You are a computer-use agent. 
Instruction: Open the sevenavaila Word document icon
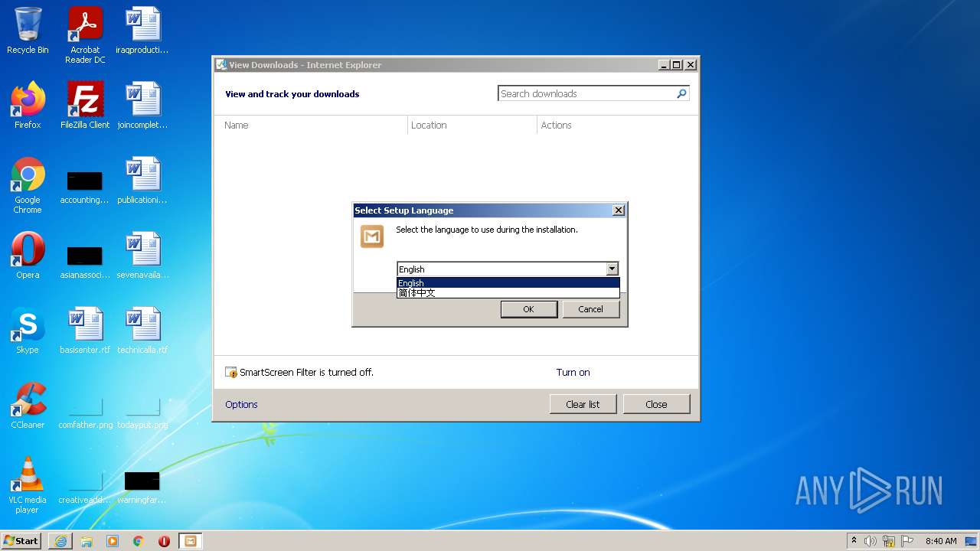142,256
